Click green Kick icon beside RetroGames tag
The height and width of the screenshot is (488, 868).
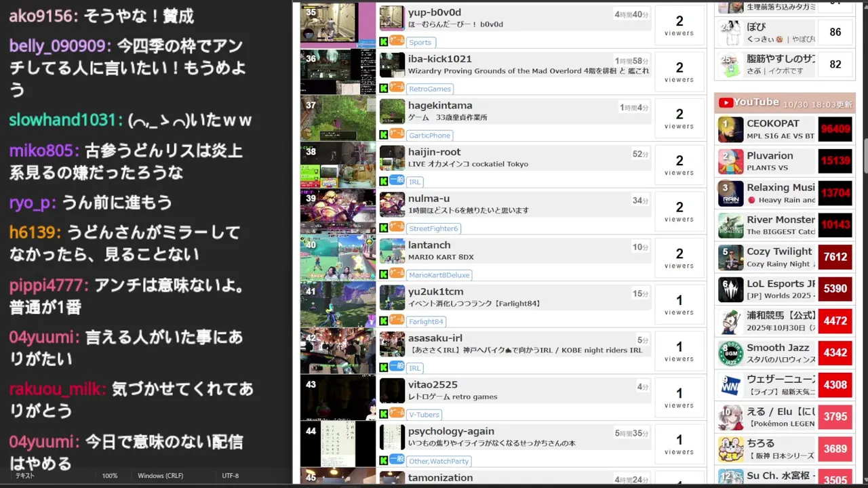[x=384, y=88]
